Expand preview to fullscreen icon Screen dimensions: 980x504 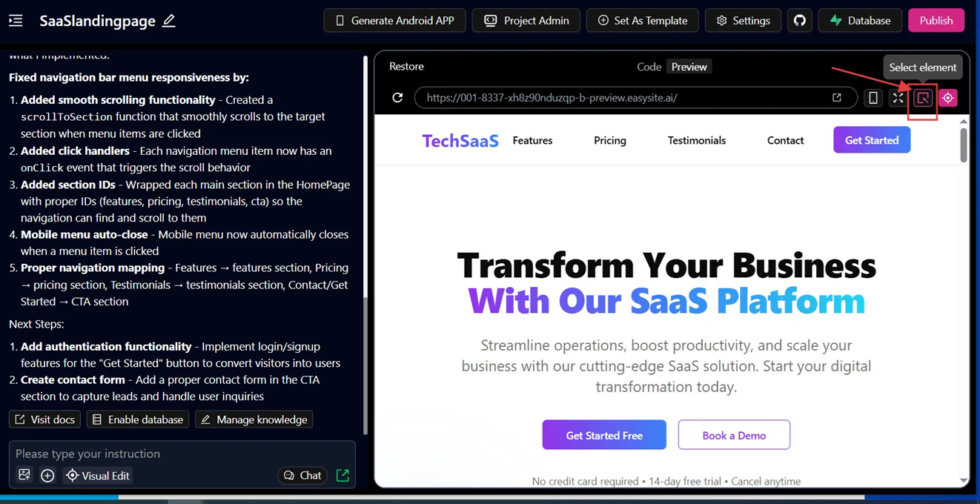tap(898, 98)
